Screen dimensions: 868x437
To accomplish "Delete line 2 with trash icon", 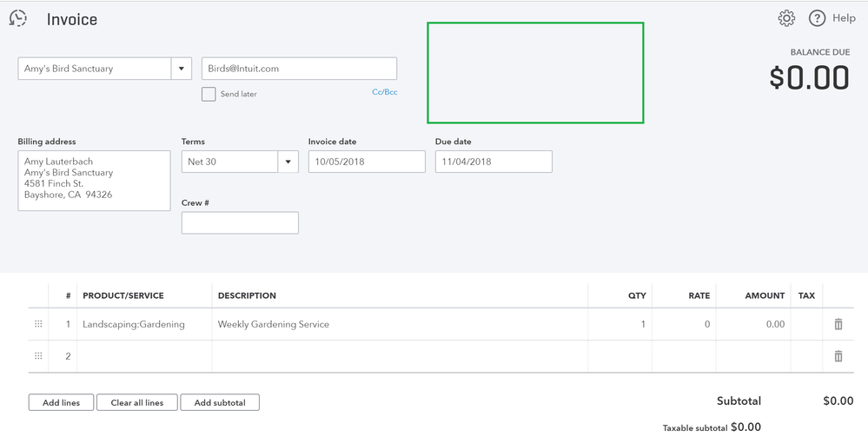I will (x=838, y=356).
